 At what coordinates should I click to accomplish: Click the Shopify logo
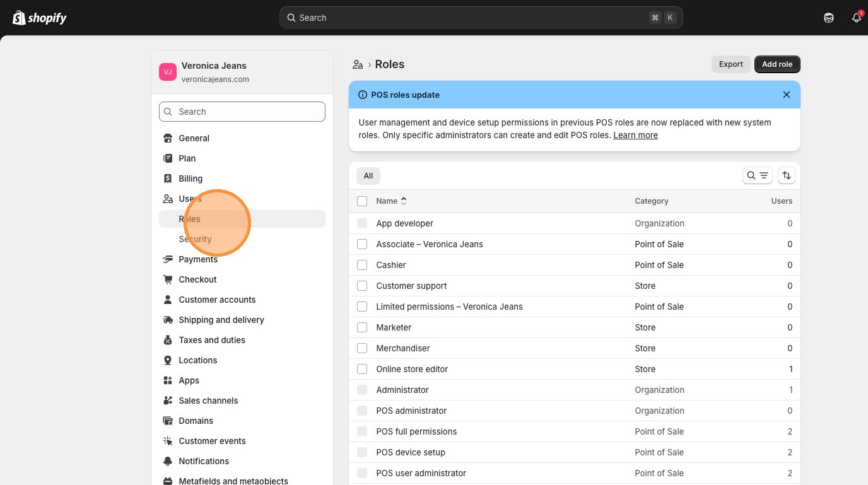(40, 18)
